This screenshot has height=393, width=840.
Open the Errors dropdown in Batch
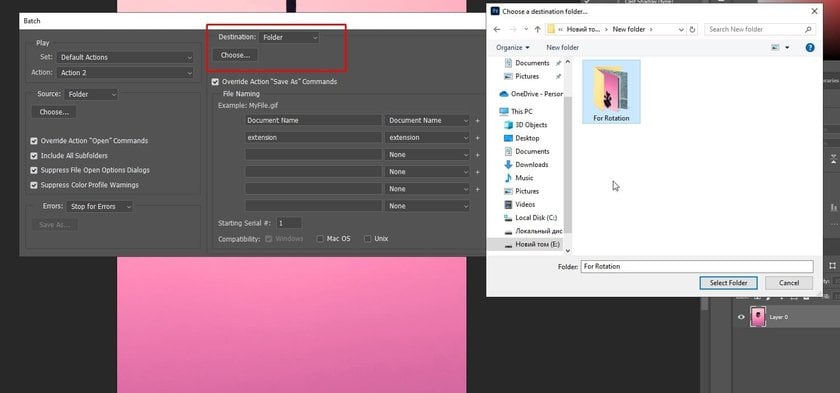click(x=100, y=206)
